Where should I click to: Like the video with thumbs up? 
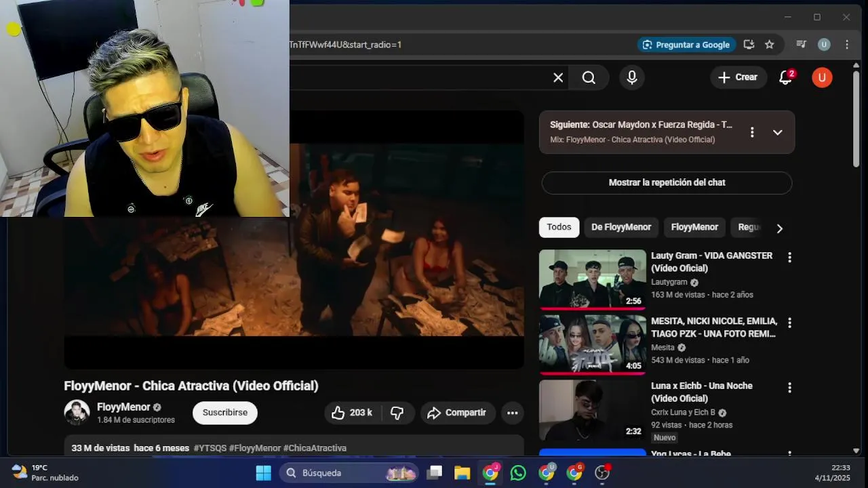click(352, 413)
